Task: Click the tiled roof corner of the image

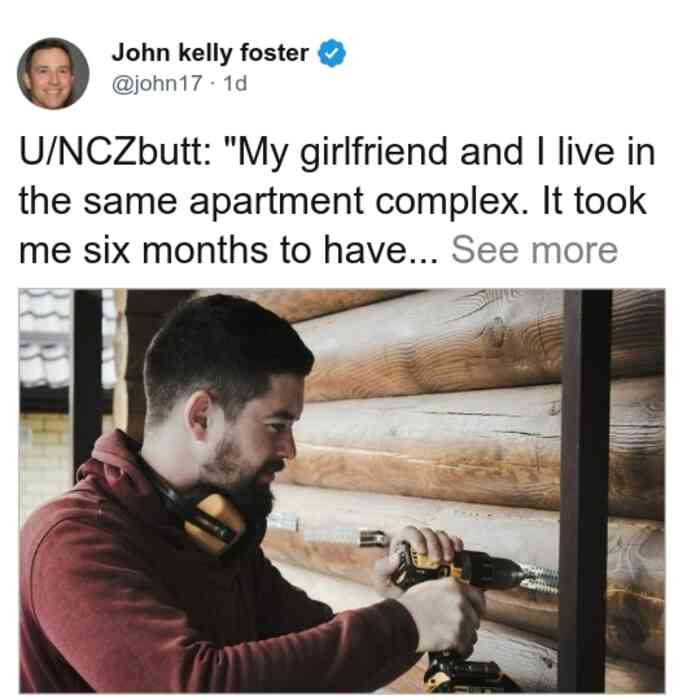Action: (x=45, y=339)
